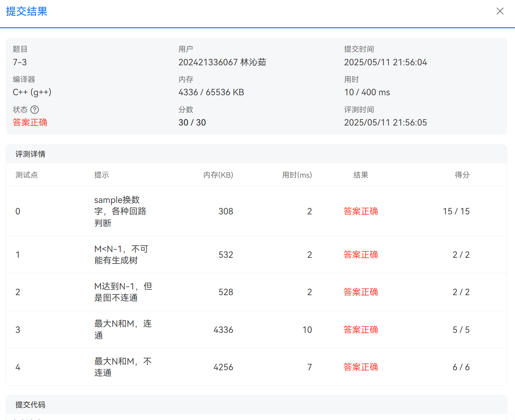Click the 结果 column header
The height and width of the screenshot is (420, 515).
click(360, 175)
